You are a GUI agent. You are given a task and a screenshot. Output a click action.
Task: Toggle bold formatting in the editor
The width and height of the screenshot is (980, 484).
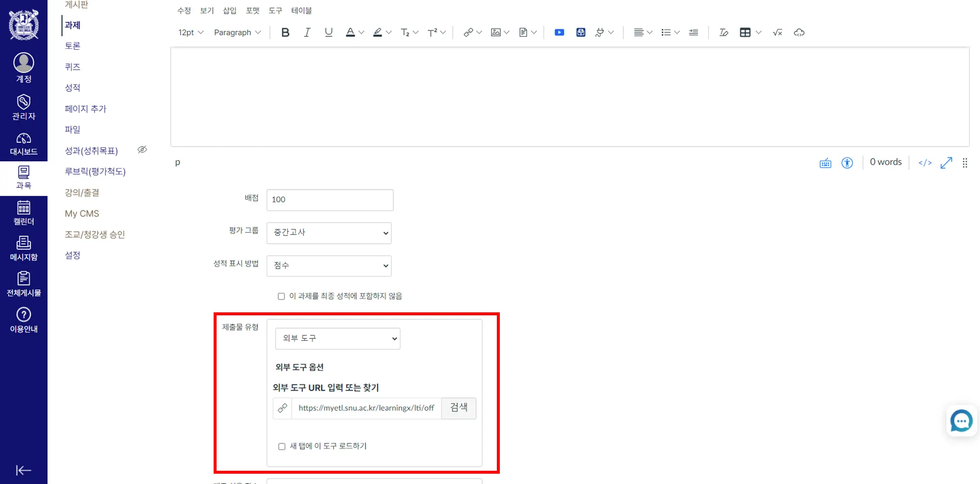pos(285,32)
